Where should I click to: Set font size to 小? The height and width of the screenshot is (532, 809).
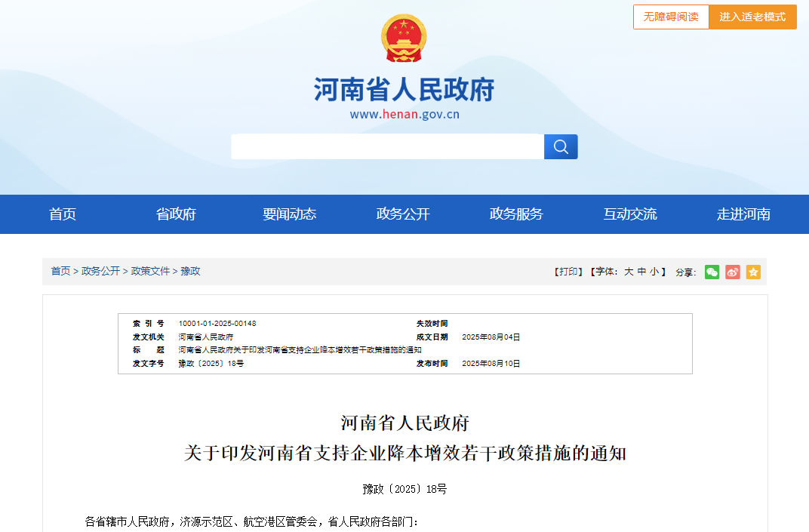[654, 272]
